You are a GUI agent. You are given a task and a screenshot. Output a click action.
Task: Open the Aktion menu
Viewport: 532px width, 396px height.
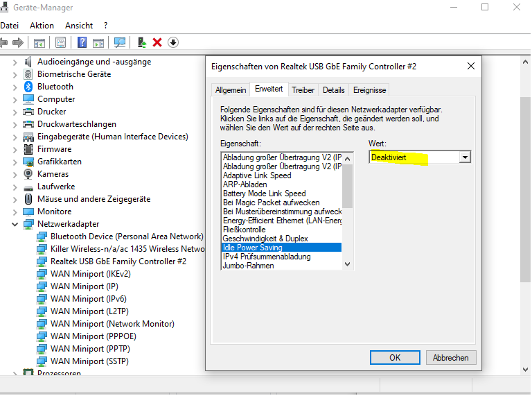coord(42,26)
